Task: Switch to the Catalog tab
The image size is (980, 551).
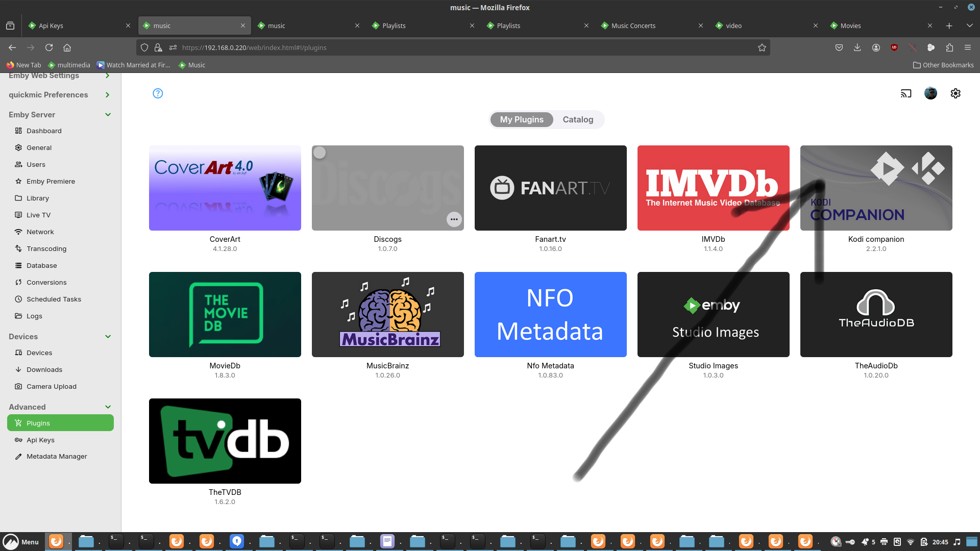Action: (578, 119)
